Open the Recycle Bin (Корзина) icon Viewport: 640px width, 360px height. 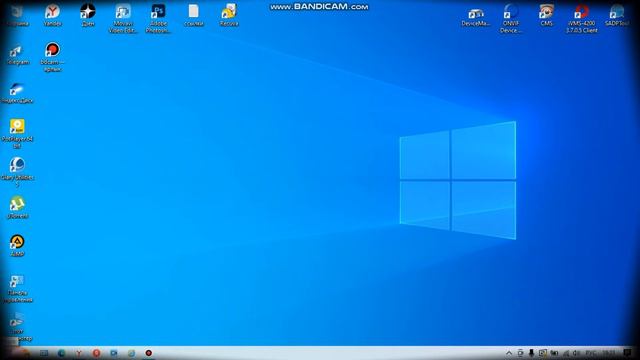(17, 15)
